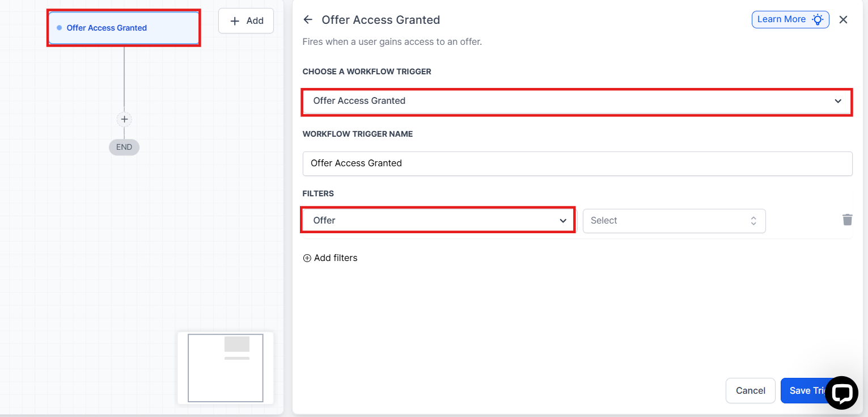Click the Add filters text link
Screen dimensions: 868x417
pyautogui.click(x=336, y=258)
